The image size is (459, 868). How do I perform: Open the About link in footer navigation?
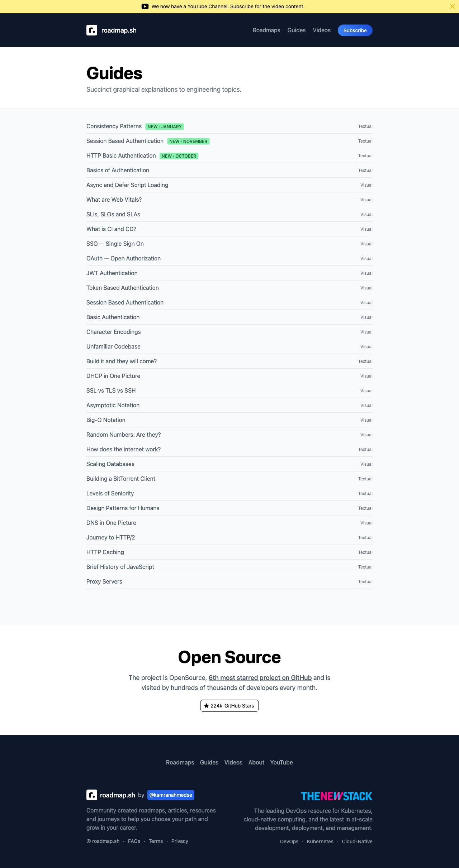[256, 762]
